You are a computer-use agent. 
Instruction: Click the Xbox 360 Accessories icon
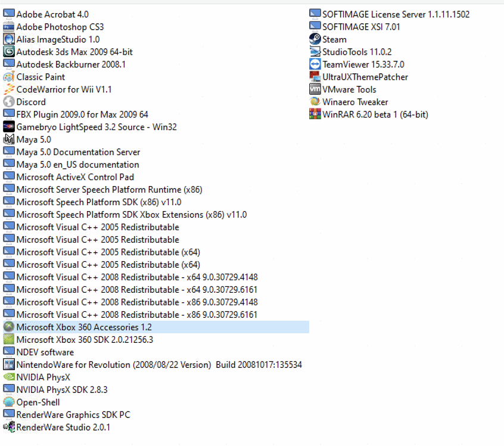coord(9,327)
